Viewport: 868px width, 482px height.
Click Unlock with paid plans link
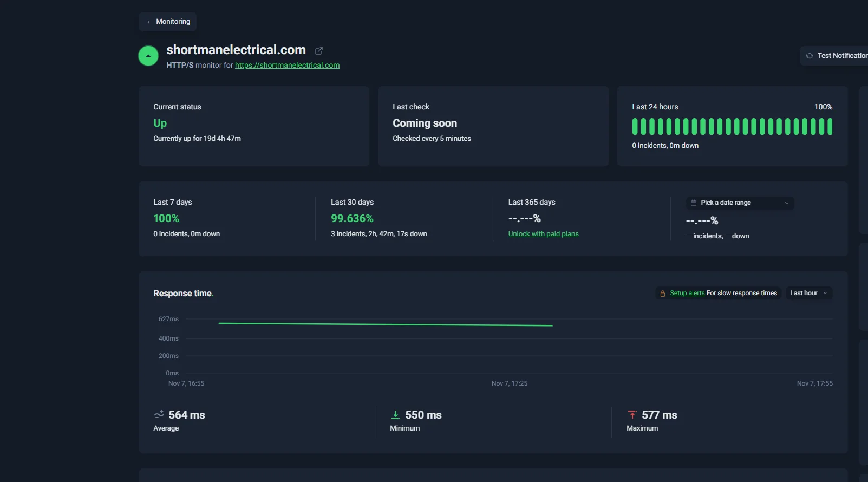pos(543,234)
